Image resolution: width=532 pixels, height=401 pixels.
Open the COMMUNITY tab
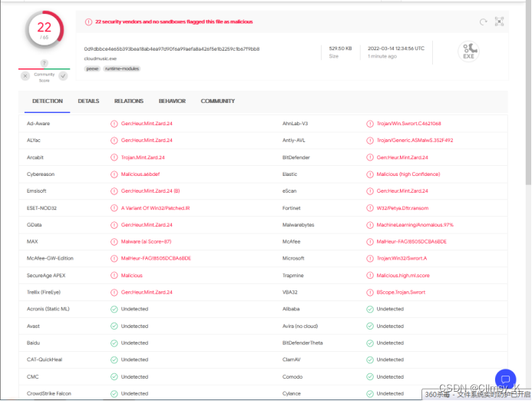point(218,101)
